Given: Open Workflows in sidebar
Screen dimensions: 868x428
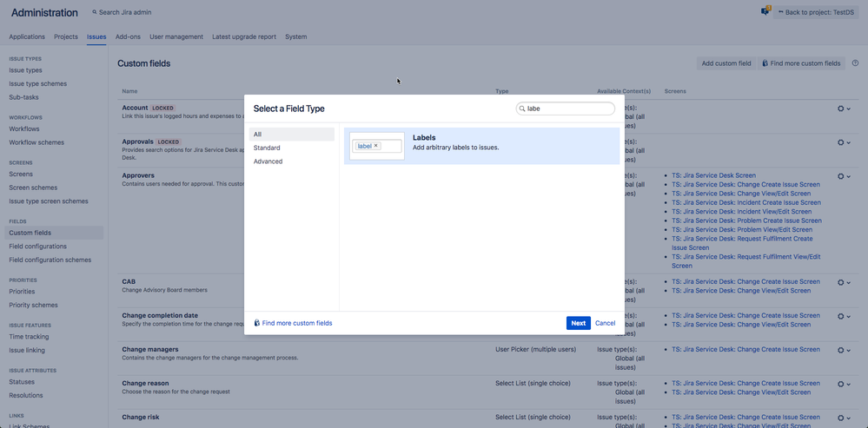Looking at the screenshot, I should [x=24, y=128].
